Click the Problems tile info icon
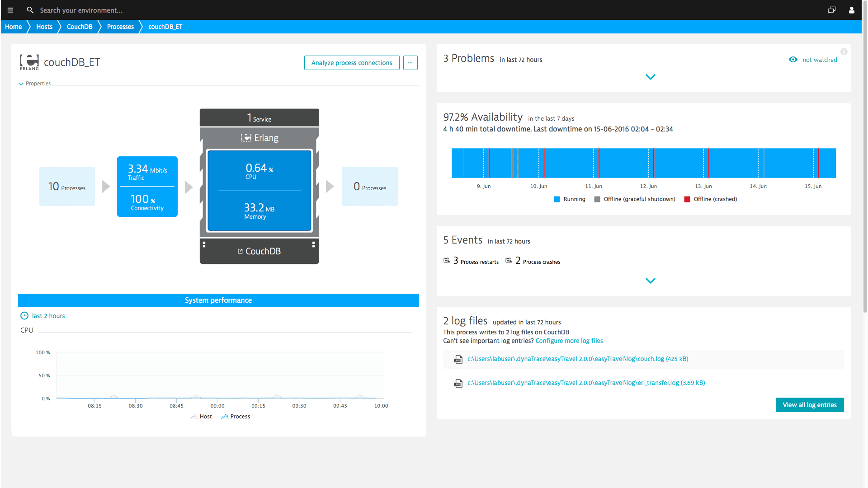The image size is (868, 488). click(844, 52)
